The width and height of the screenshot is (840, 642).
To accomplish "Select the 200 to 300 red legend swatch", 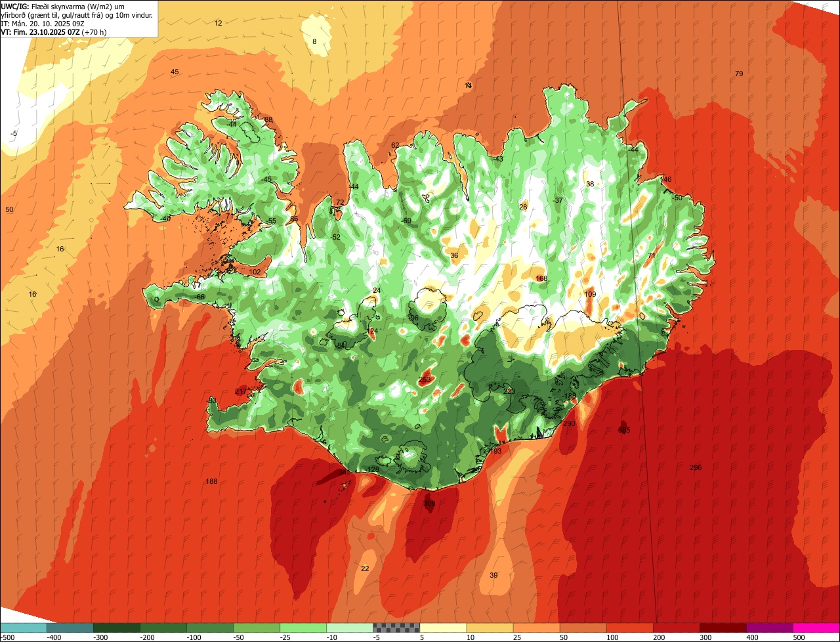I will point(675,628).
